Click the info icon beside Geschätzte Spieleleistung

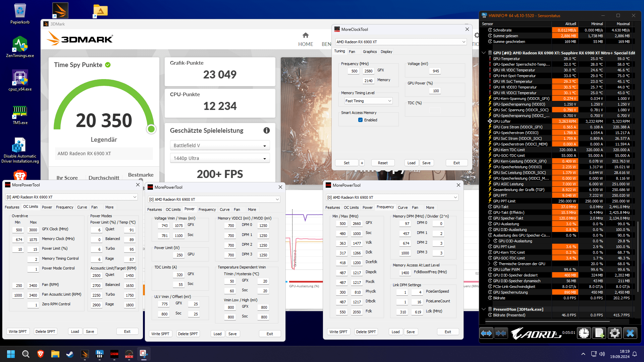tap(267, 130)
